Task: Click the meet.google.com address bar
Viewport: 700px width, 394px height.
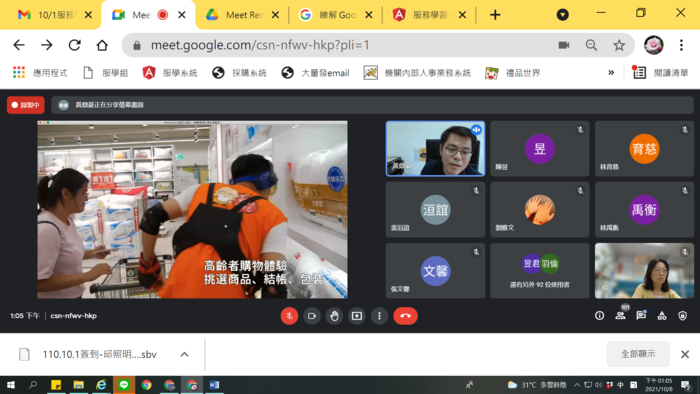Action: click(339, 45)
